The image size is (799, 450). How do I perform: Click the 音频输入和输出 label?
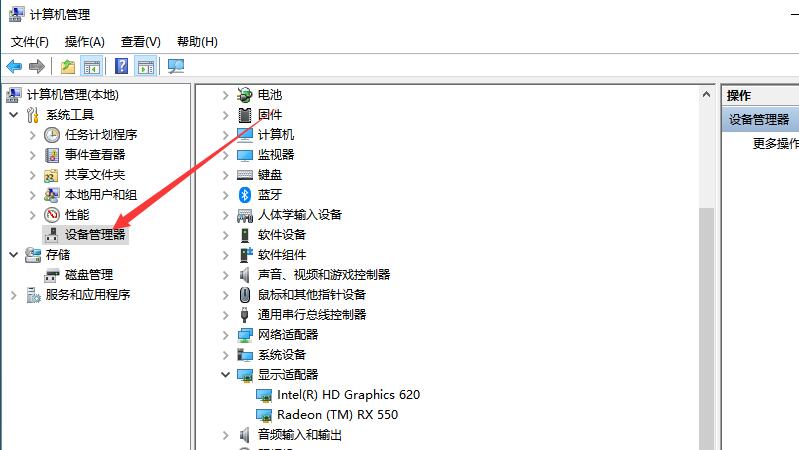[x=300, y=435]
